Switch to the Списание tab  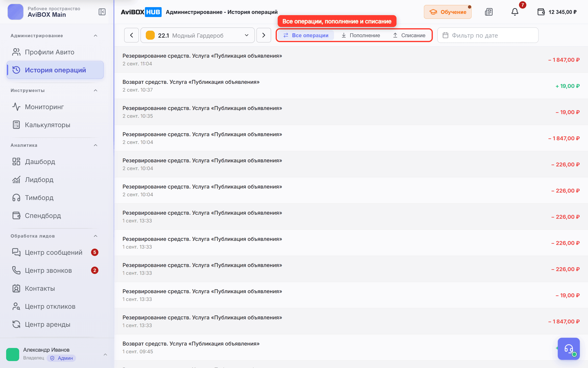(409, 35)
